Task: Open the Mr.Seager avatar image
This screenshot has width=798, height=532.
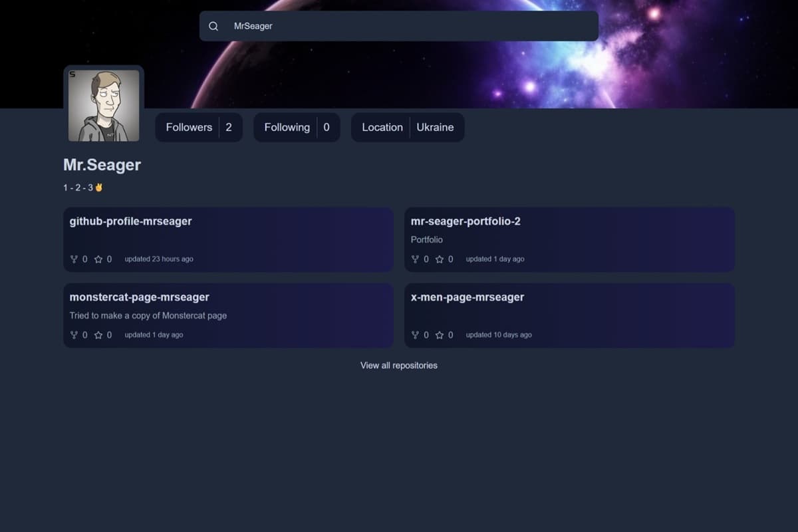Action: [104, 105]
